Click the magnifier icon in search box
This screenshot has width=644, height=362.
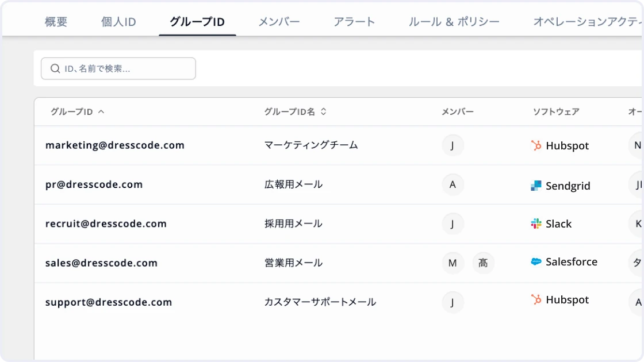coord(55,68)
